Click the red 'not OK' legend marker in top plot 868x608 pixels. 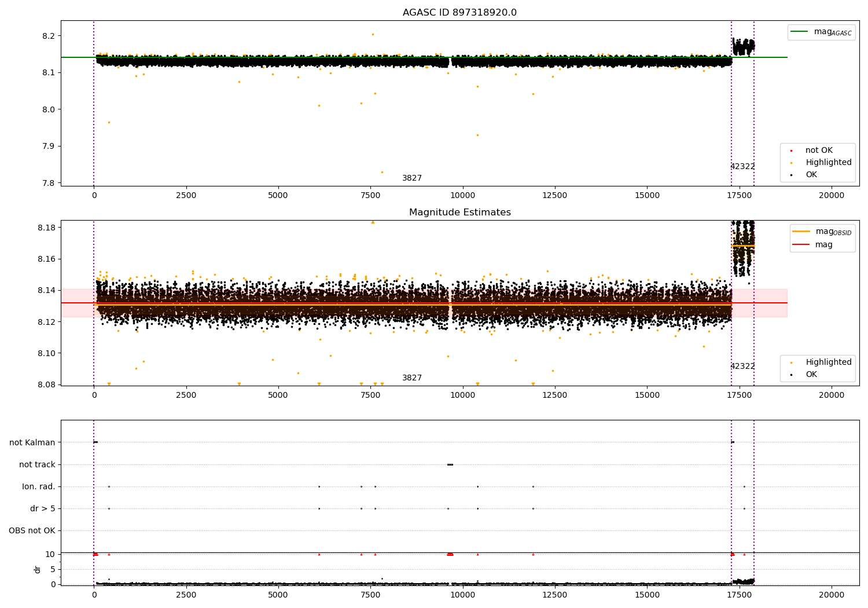click(x=791, y=151)
